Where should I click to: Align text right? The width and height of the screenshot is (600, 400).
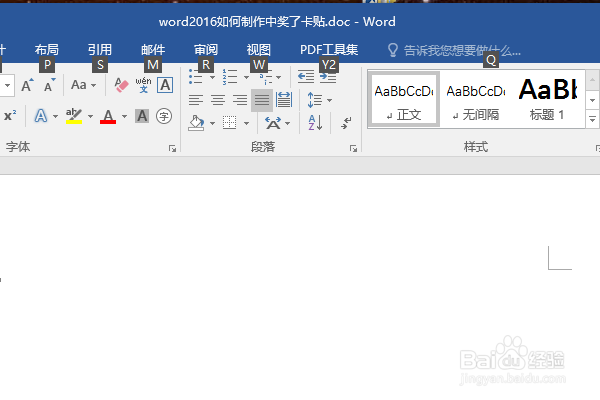pos(240,100)
